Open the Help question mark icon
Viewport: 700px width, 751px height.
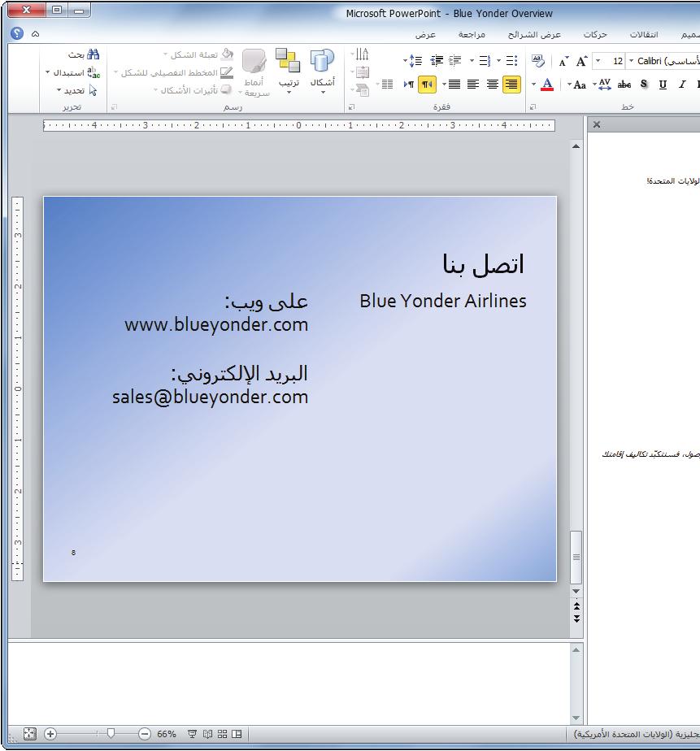point(17,33)
